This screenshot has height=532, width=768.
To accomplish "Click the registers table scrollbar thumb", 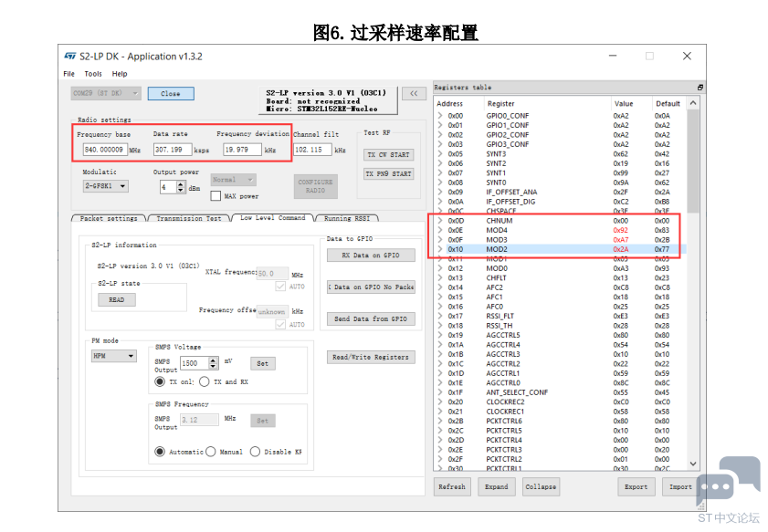I will tap(693, 161).
